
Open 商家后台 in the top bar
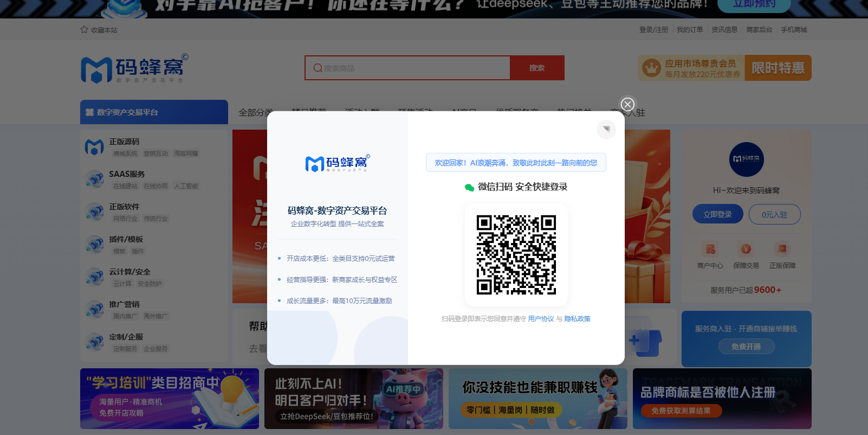tap(759, 30)
